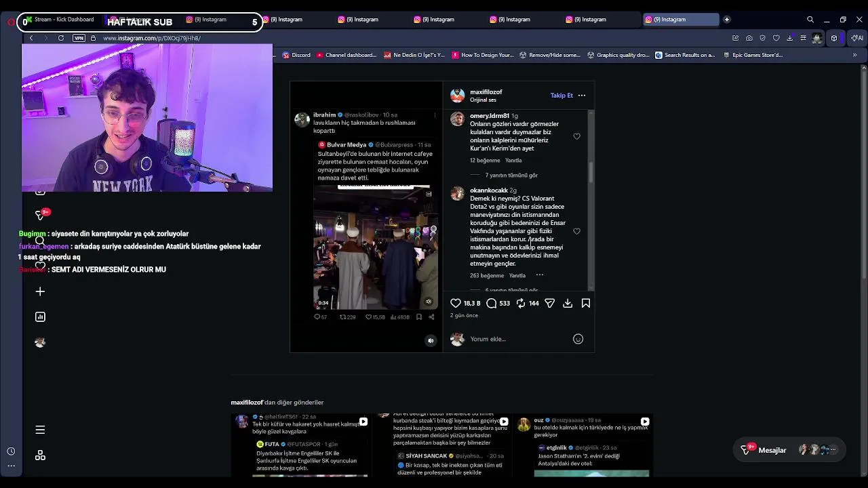Open the SİYAH SANCAK related post thumbnail
Image resolution: width=868 pixels, height=488 pixels.
coord(442,445)
